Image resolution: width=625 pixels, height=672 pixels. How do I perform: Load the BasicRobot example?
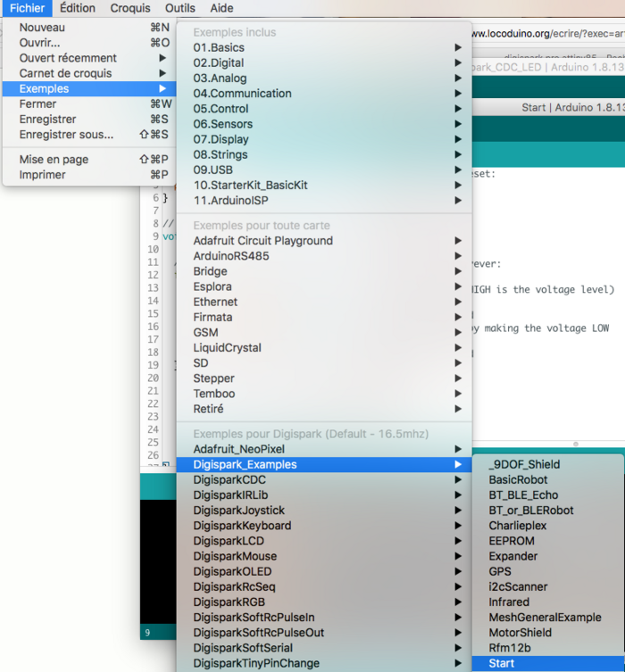548,480
